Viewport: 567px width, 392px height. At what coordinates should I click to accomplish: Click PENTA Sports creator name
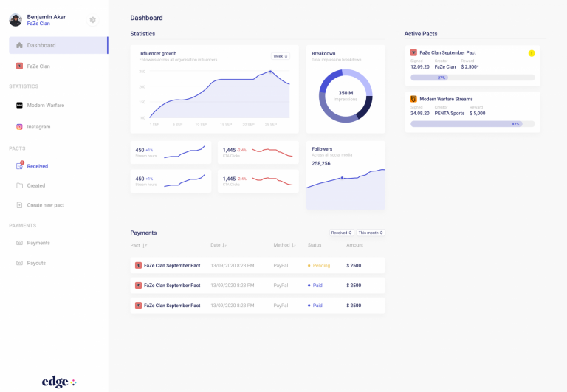(x=450, y=113)
